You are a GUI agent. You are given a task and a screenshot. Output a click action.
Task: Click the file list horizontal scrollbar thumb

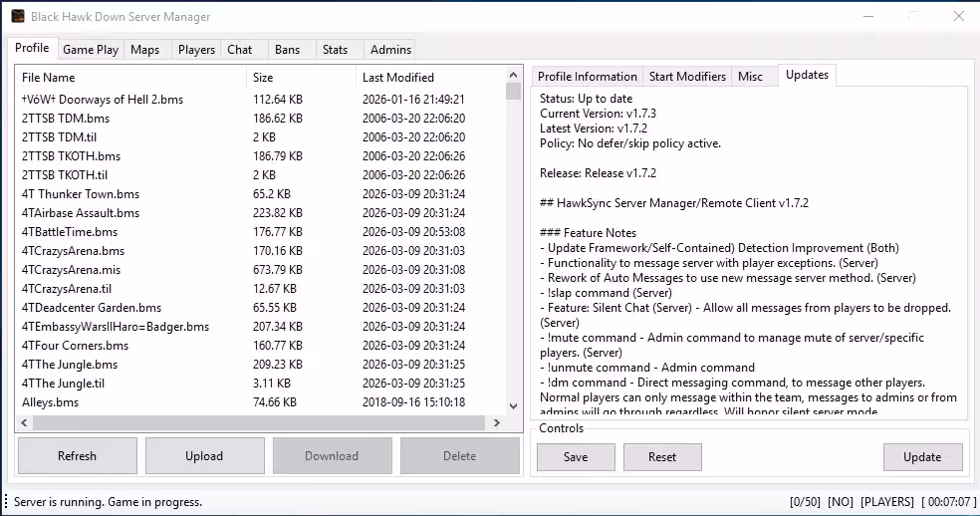coord(259,422)
